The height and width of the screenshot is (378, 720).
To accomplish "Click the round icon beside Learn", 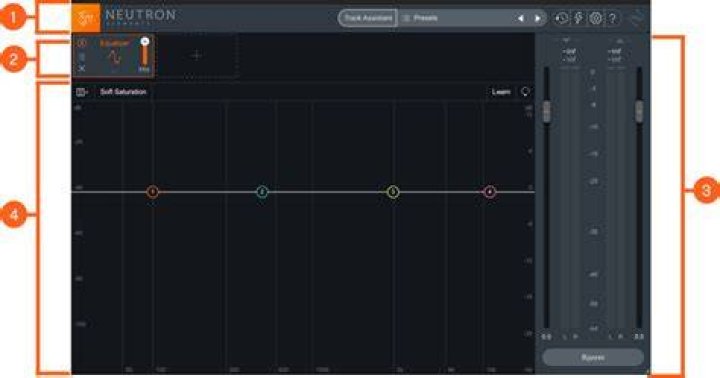I will coord(525,92).
